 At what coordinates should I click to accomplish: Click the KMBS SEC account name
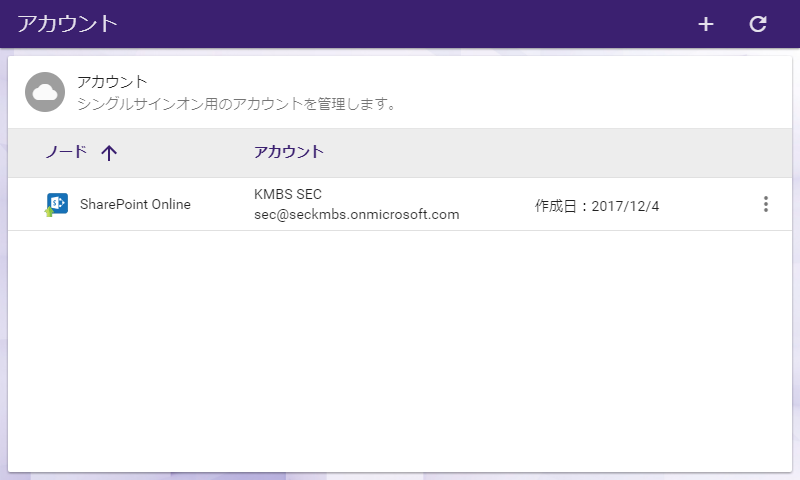click(x=288, y=194)
